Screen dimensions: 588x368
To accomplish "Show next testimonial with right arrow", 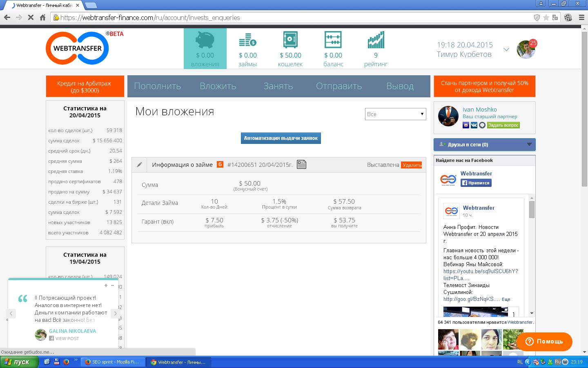I will point(115,314).
